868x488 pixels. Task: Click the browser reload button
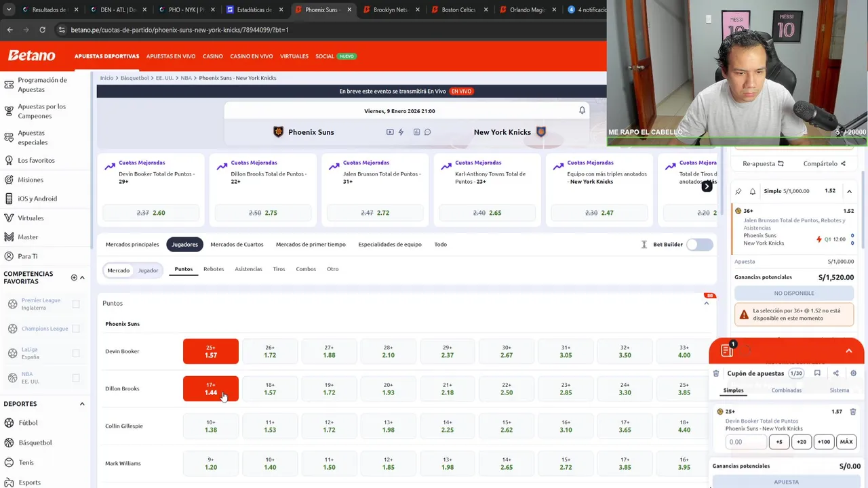tap(42, 30)
